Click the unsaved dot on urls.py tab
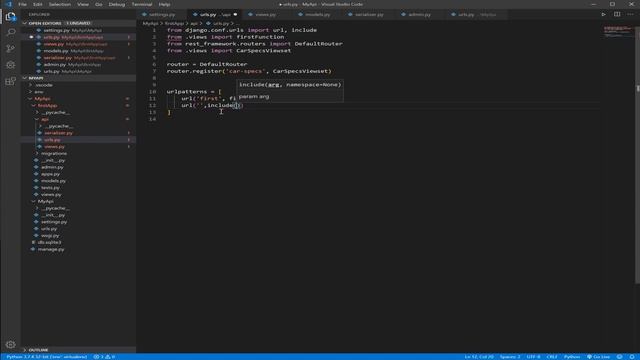Screen dimensions: 640x360 235,14
